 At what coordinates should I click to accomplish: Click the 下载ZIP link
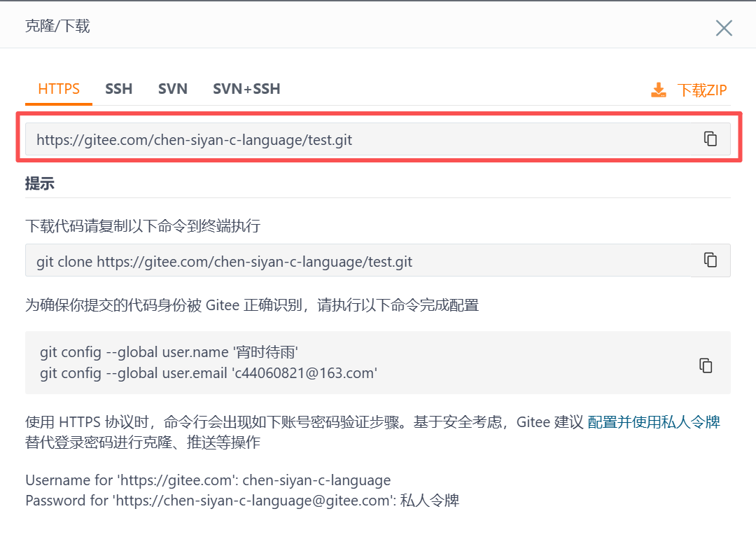click(701, 90)
